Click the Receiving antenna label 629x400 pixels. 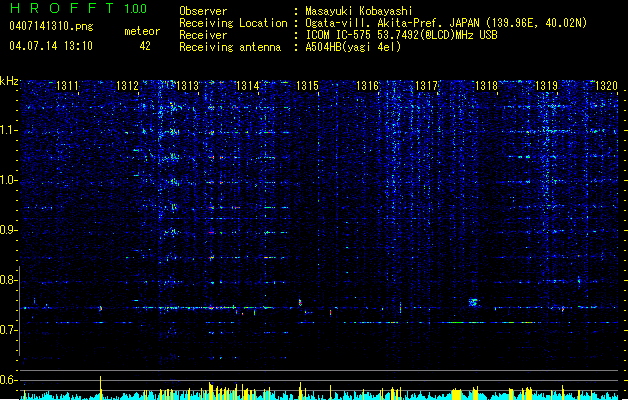[x=230, y=47]
